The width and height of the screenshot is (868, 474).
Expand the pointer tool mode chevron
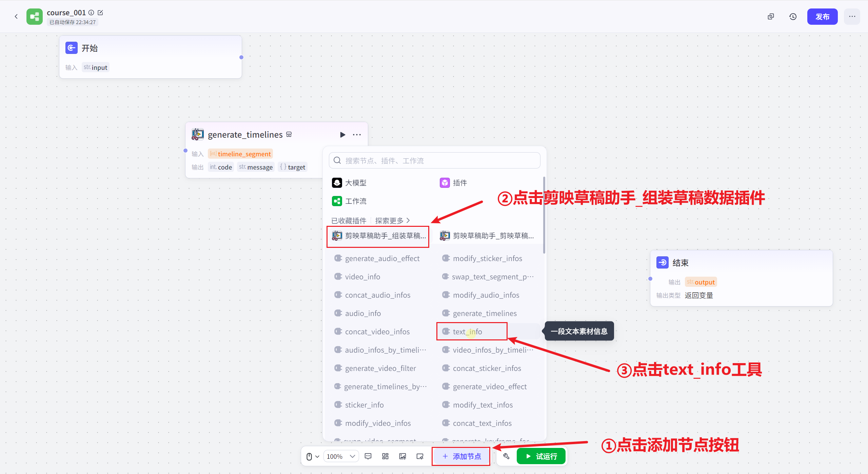[317, 456]
